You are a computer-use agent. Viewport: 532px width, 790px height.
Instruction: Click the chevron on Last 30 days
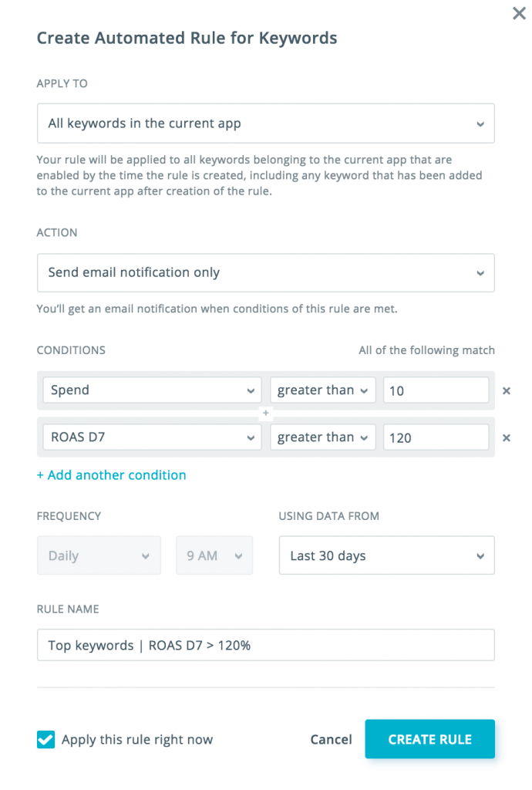[480, 555]
